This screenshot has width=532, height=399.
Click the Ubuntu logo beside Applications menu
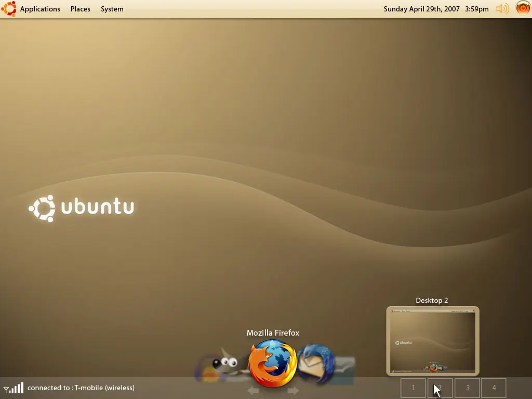point(9,8)
